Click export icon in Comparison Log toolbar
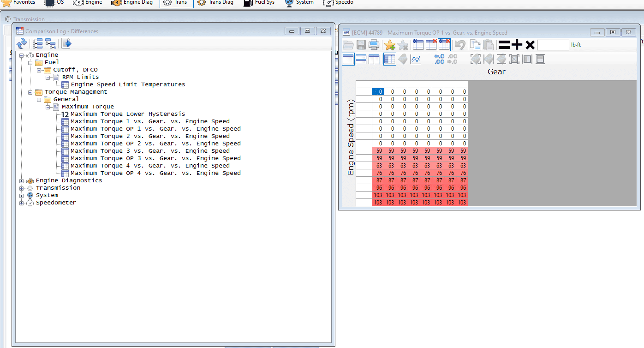Screen dimensions: 644x348 [x=66, y=44]
